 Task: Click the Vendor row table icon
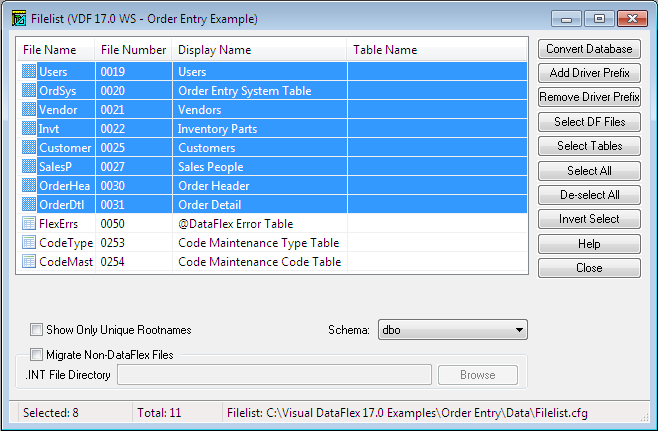point(29,109)
